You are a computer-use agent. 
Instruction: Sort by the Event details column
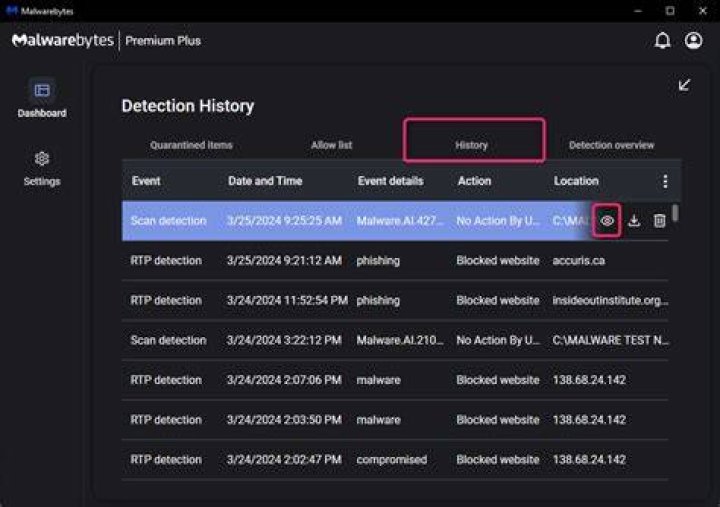click(390, 181)
